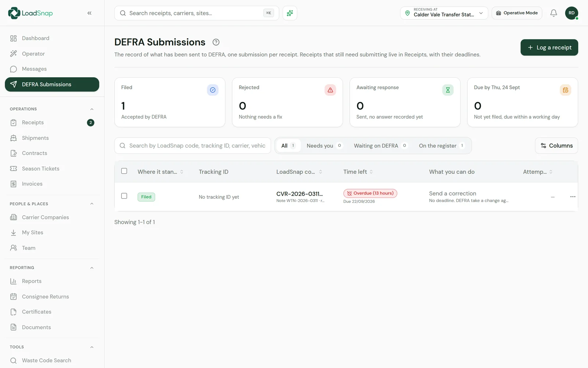Open row actions menu for CVR-2026-0311
Viewport: 588px width, 368px height.
coord(573,197)
